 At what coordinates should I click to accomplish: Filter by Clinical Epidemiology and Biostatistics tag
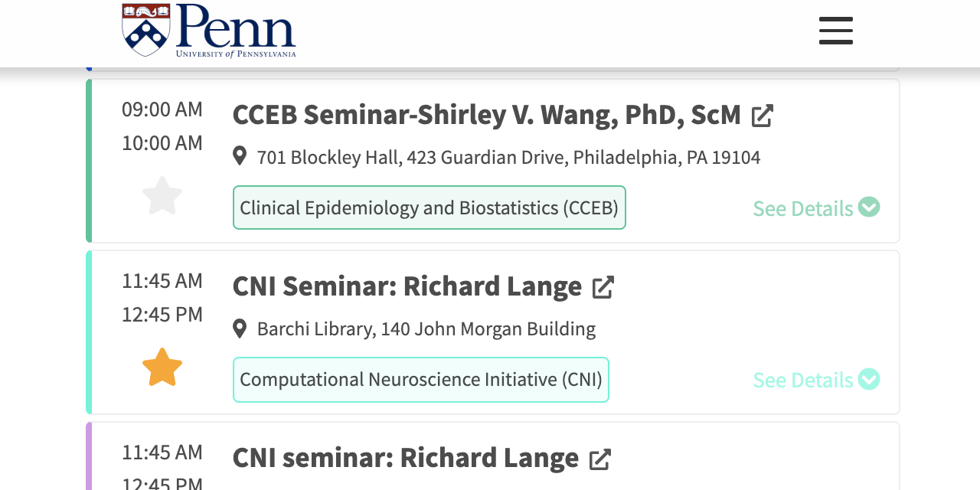429,207
